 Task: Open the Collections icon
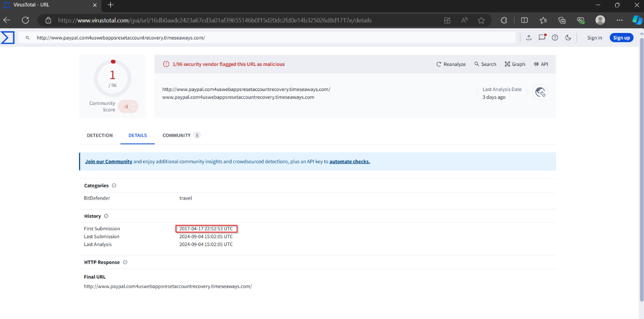[562, 20]
